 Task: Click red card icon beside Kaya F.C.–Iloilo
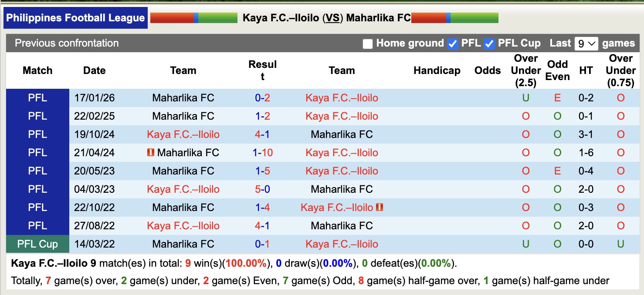click(379, 208)
